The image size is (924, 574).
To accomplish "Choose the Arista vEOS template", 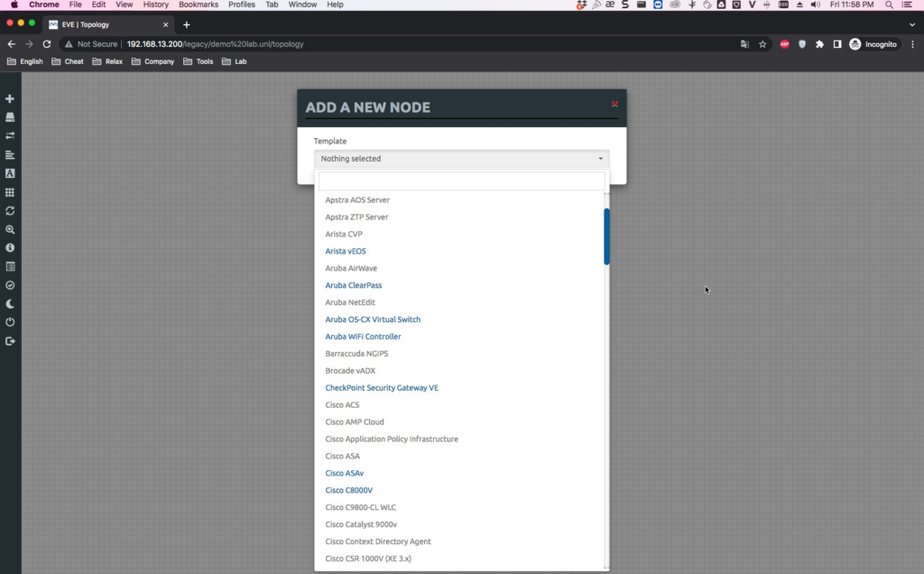I will pos(346,251).
